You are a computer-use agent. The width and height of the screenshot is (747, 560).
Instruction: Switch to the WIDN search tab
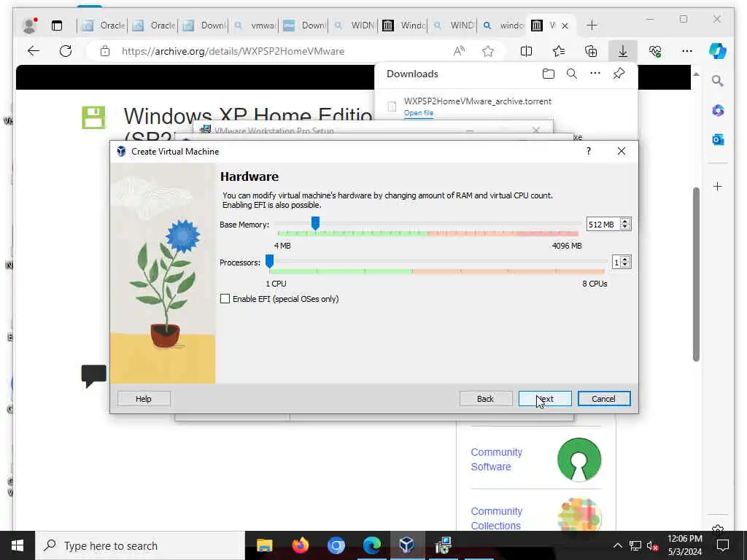(354, 26)
